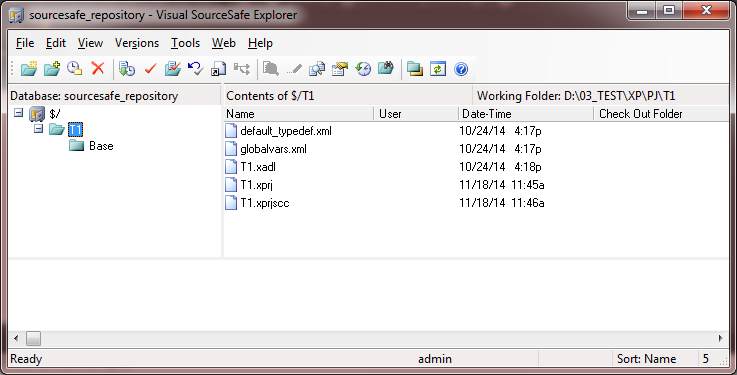The width and height of the screenshot is (737, 375).
Task: Sort by the Name column header
Action: [x=298, y=114]
